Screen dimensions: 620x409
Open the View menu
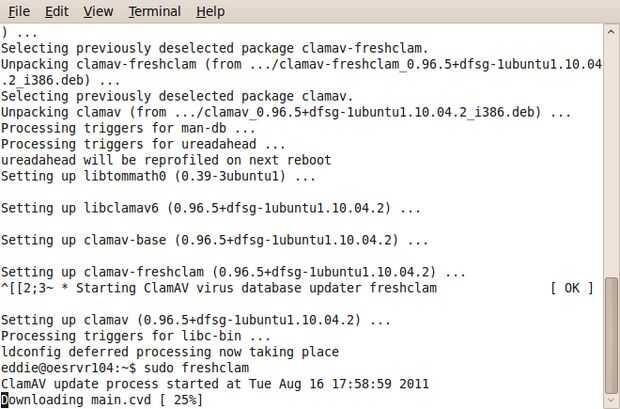coord(98,12)
